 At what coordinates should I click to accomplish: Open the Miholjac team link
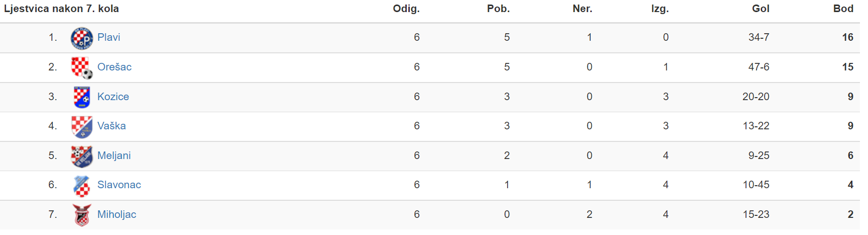tap(116, 214)
